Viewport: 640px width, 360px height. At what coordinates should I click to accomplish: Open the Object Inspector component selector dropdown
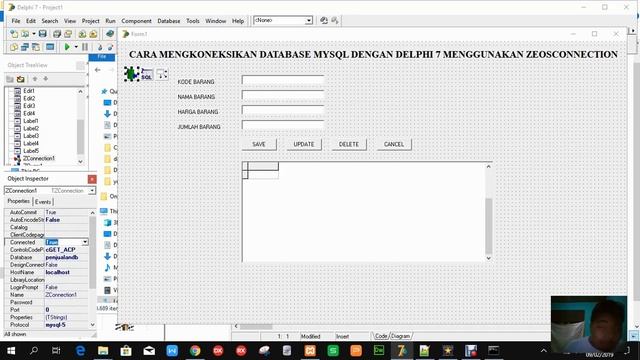point(92,191)
